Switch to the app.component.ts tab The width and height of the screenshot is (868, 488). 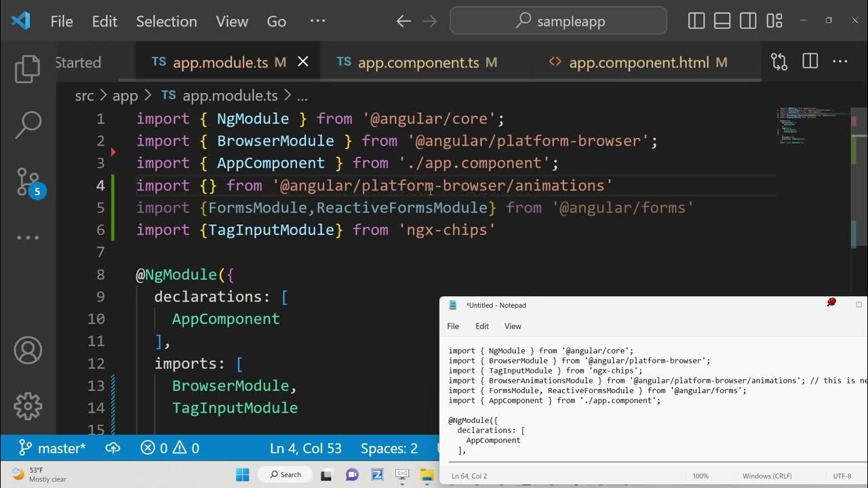(418, 62)
